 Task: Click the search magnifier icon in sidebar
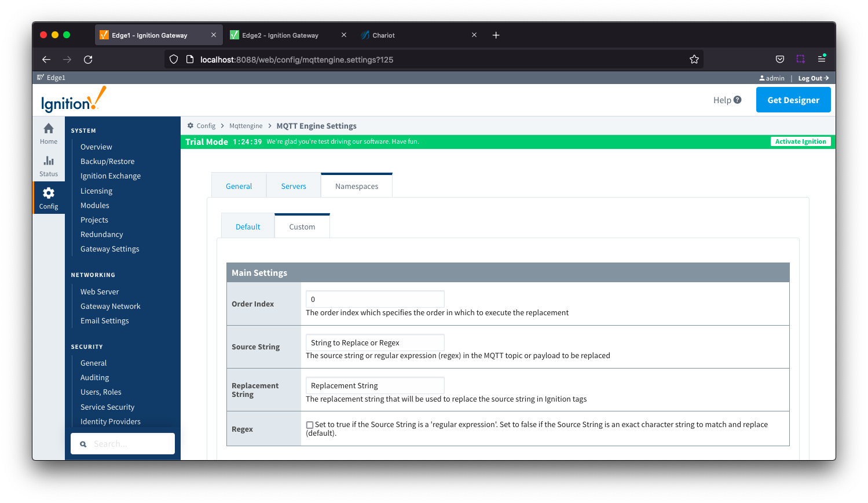[x=83, y=444]
